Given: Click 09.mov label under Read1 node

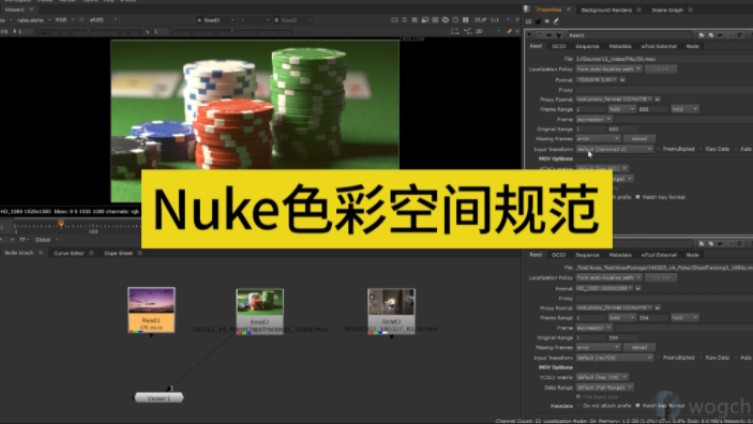Looking at the screenshot, I should point(151,327).
